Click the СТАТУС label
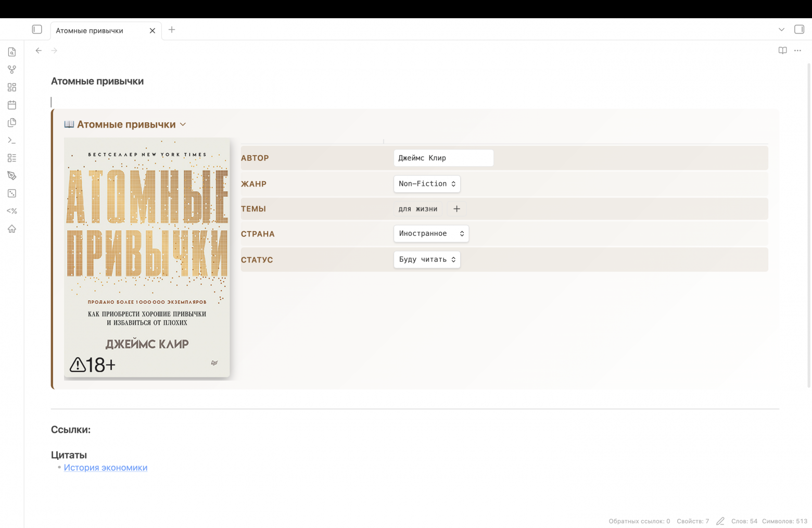Image resolution: width=812 pixels, height=528 pixels. (x=257, y=260)
